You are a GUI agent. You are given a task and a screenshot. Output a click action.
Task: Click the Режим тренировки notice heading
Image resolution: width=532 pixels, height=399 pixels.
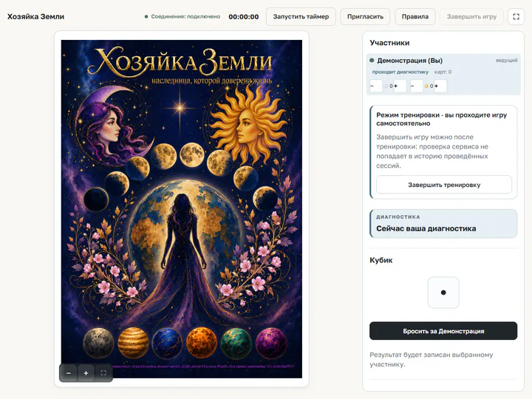coord(441,119)
